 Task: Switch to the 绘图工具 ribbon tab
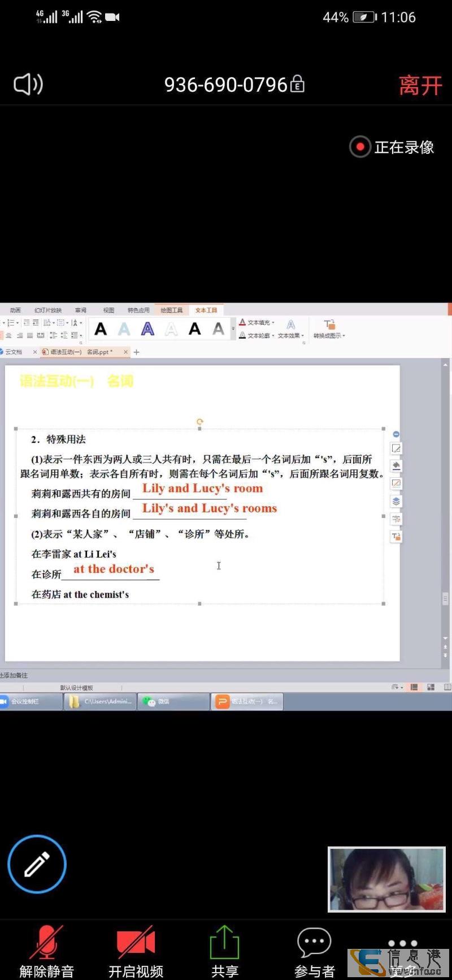coord(171,310)
